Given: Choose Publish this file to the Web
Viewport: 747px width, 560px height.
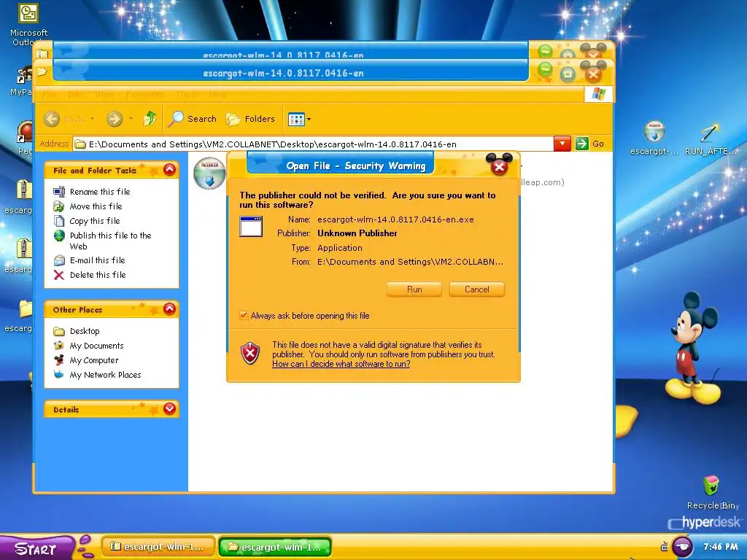Looking at the screenshot, I should click(x=111, y=241).
